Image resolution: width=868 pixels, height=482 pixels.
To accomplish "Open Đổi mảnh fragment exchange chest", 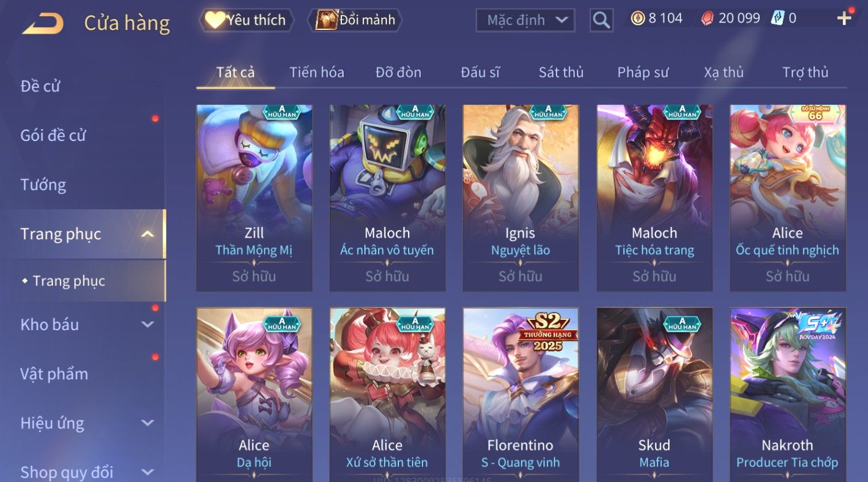I will click(x=355, y=20).
